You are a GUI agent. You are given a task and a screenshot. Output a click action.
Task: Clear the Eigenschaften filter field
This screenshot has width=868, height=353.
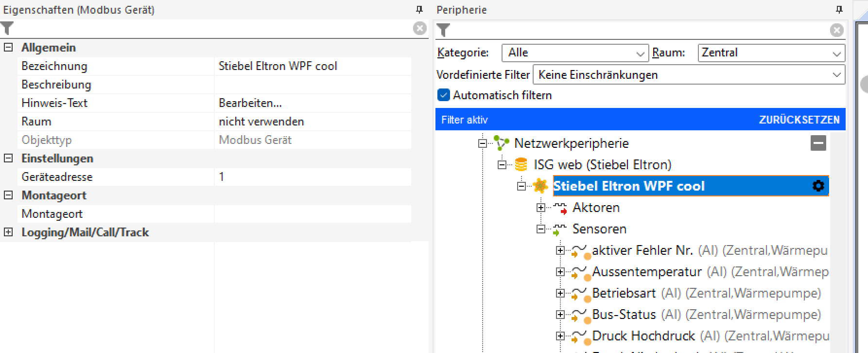(419, 29)
